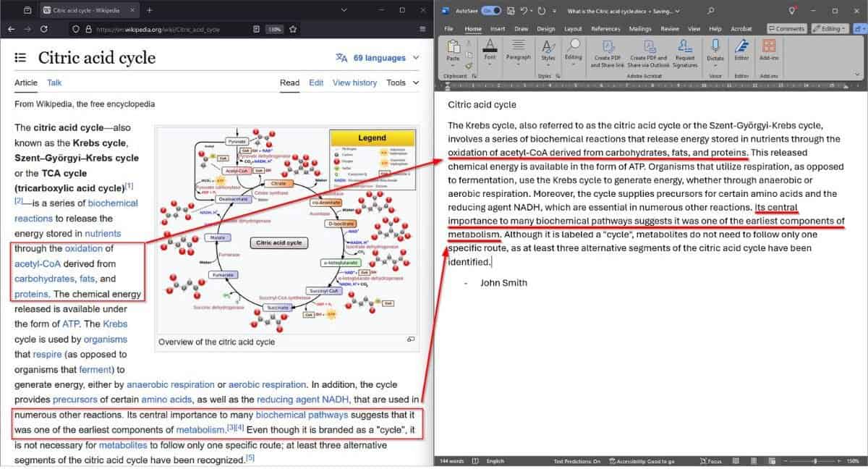This screenshot has width=868, height=469.
Task: Collapse the Word ribbon chevron
Action: (856, 75)
